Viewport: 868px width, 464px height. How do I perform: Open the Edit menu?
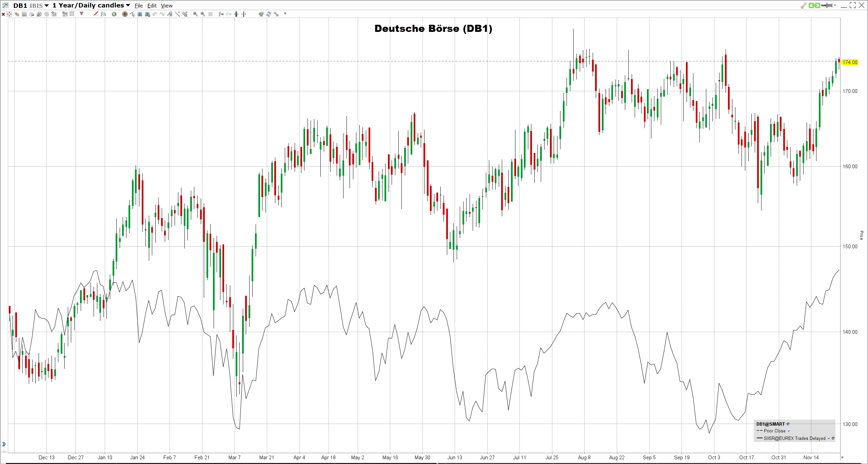(x=152, y=6)
